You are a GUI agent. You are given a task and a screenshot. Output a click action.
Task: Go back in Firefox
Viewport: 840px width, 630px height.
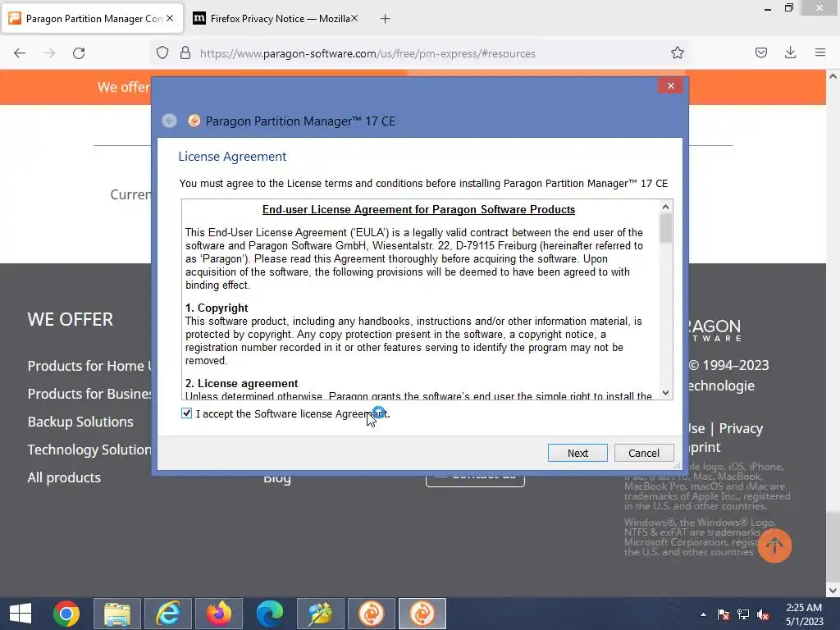pos(20,53)
